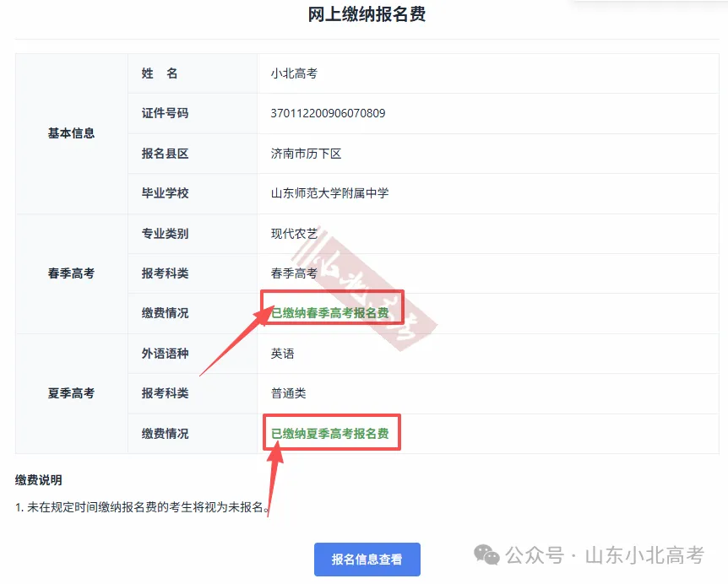Click 报考科类 label in 夏季高考 section
Viewport: 728px width, 584px height.
tap(166, 393)
